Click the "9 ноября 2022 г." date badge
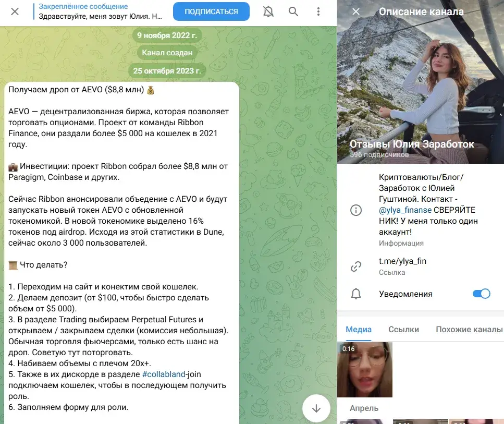The width and height of the screenshot is (504, 424). click(x=167, y=35)
